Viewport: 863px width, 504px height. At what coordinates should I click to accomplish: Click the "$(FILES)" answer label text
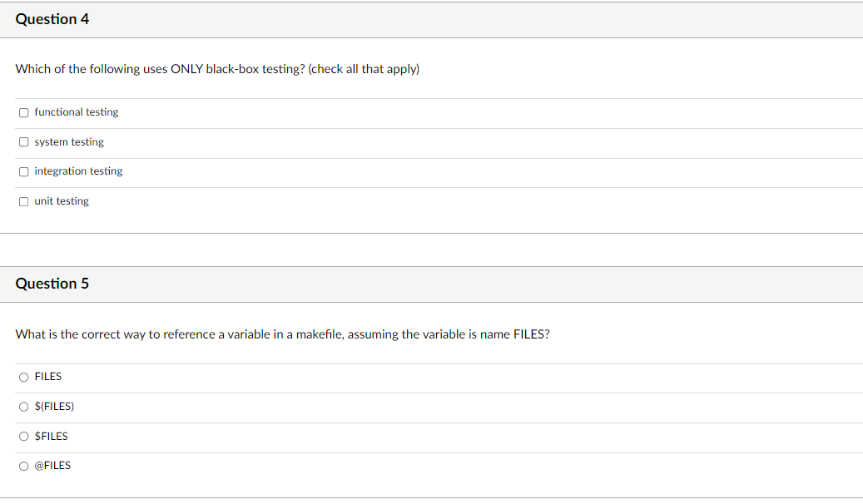pos(54,407)
